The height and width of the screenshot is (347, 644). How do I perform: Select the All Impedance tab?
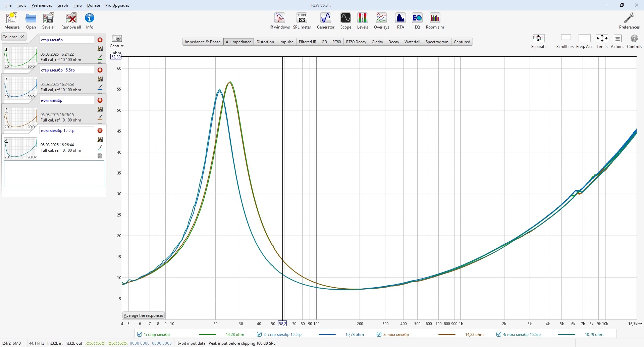coord(238,42)
